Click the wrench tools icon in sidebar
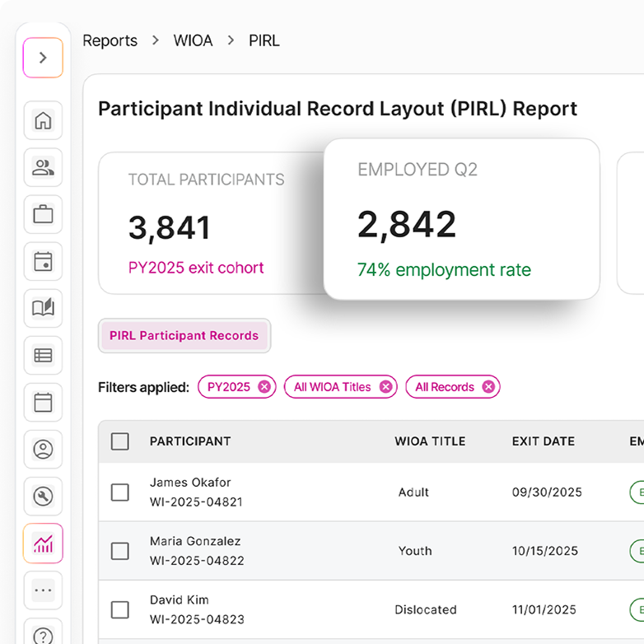 tap(43, 497)
